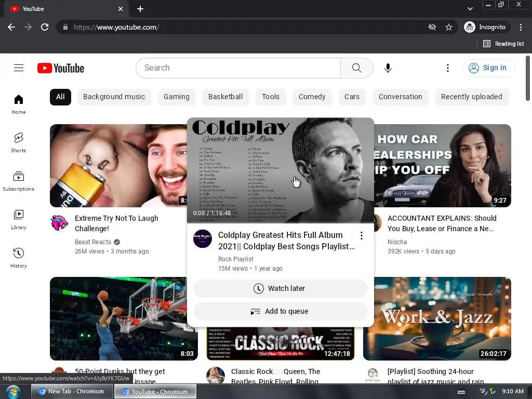Click the browser address bar URL
The image size is (532, 399).
(116, 27)
